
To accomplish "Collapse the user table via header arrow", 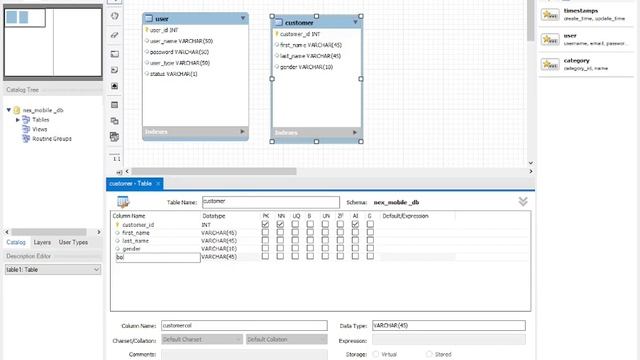I will (x=243, y=18).
